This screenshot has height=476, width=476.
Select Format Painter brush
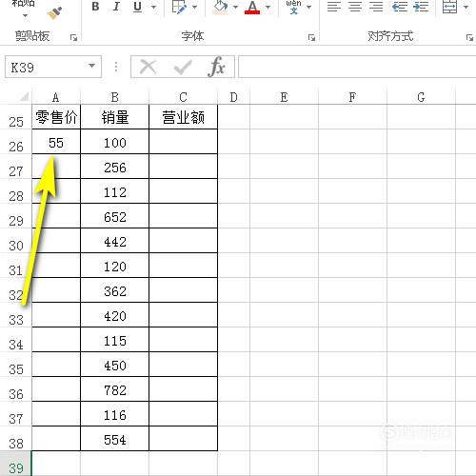(54, 12)
